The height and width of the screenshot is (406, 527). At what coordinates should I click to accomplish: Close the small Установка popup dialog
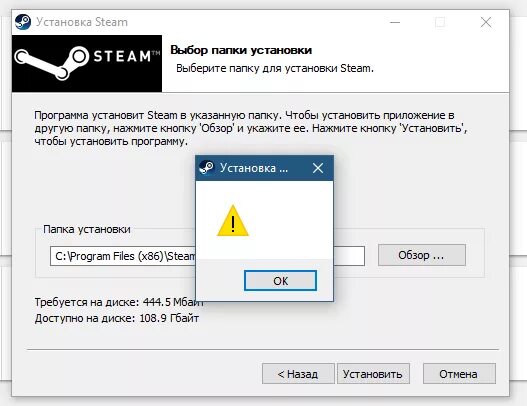pos(318,168)
